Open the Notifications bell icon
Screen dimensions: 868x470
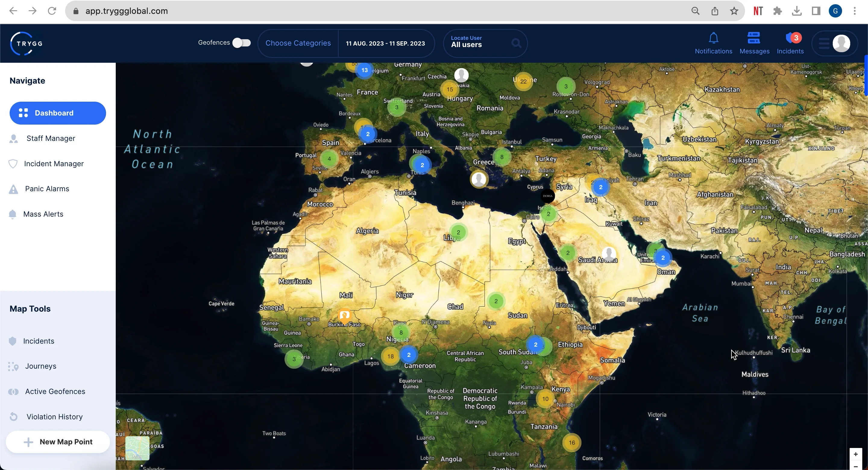[x=713, y=38]
